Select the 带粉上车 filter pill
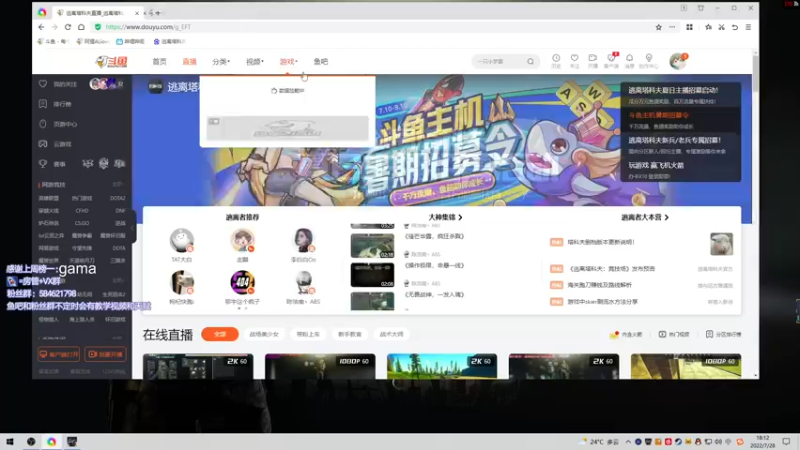This screenshot has width=800, height=450. [308, 334]
